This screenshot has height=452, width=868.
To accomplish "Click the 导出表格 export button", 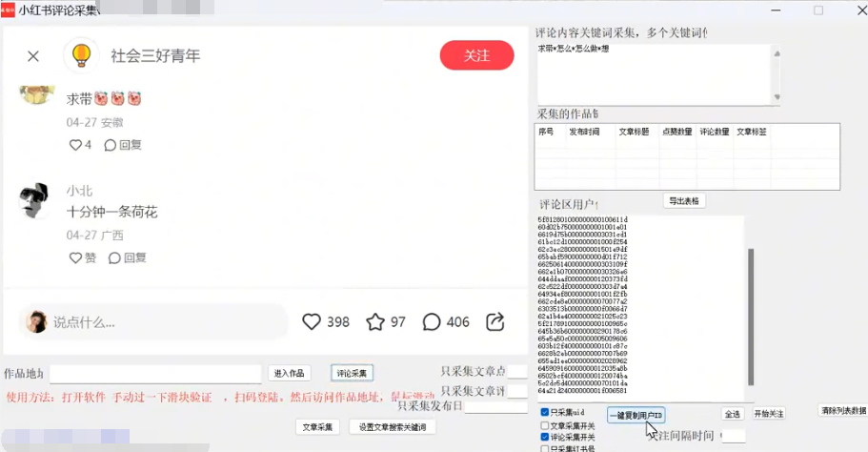I will coord(684,201).
